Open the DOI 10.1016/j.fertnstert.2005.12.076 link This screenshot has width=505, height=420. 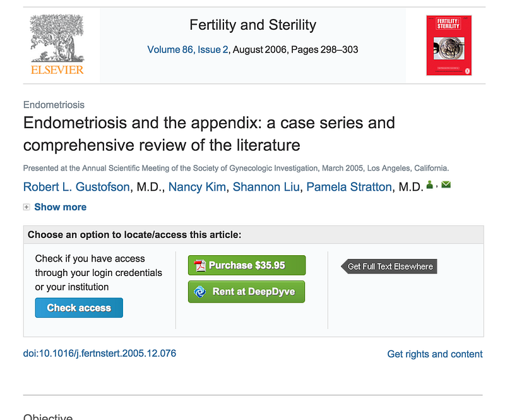100,354
